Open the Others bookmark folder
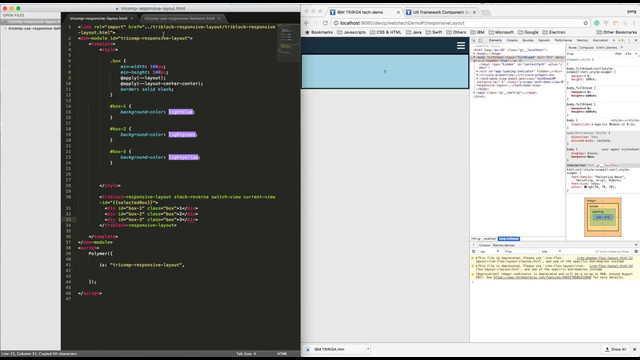 click(x=456, y=32)
